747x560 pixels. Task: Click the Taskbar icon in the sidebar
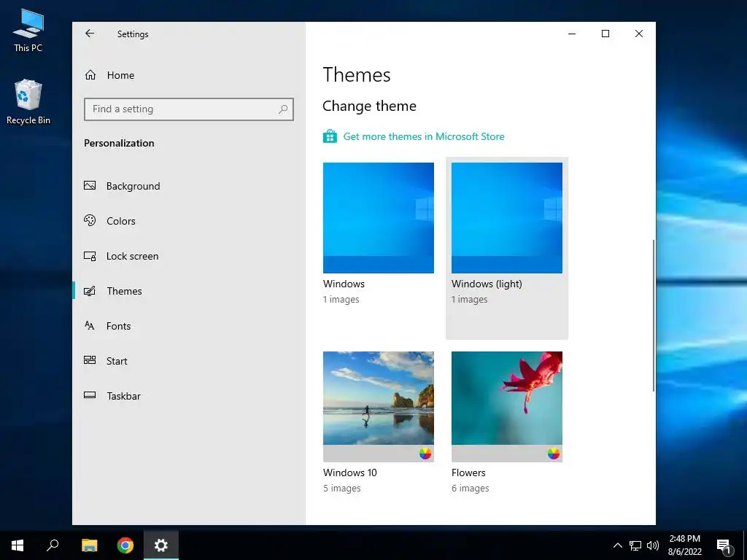90,395
